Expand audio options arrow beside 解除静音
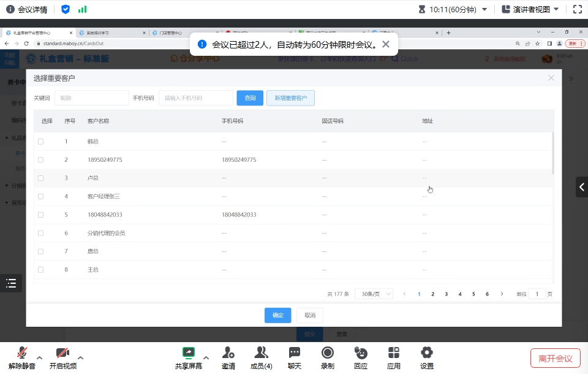The height and width of the screenshot is (374, 588). [40, 357]
